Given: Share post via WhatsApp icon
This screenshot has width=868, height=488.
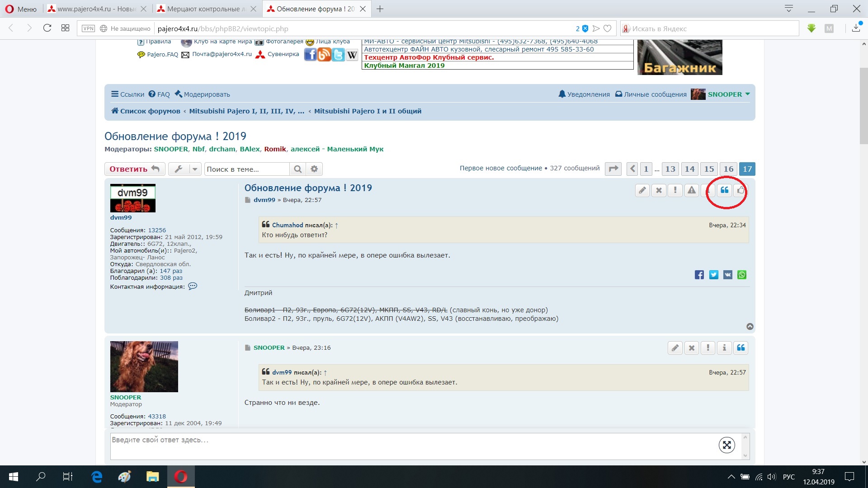Looking at the screenshot, I should (742, 275).
